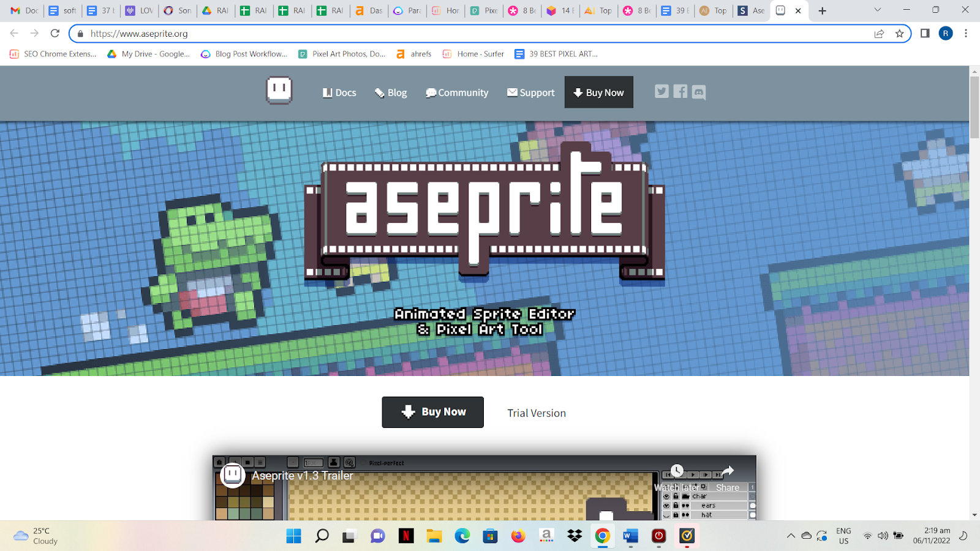This screenshot has height=551, width=980.
Task: Open Aseprite's Facebook page icon
Action: click(x=680, y=92)
